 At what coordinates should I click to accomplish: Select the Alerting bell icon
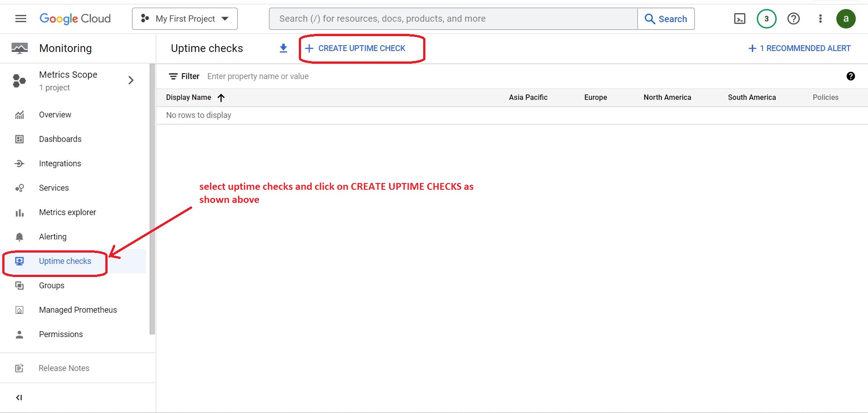pyautogui.click(x=19, y=236)
